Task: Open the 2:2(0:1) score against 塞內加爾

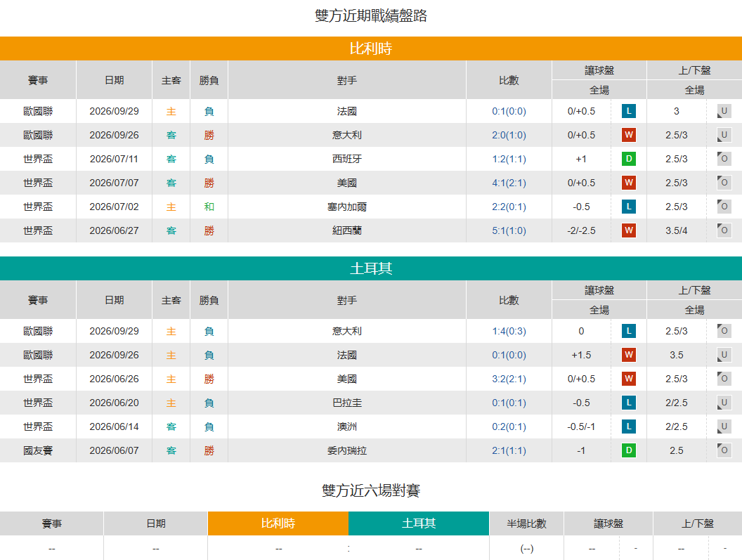Action: [509, 207]
